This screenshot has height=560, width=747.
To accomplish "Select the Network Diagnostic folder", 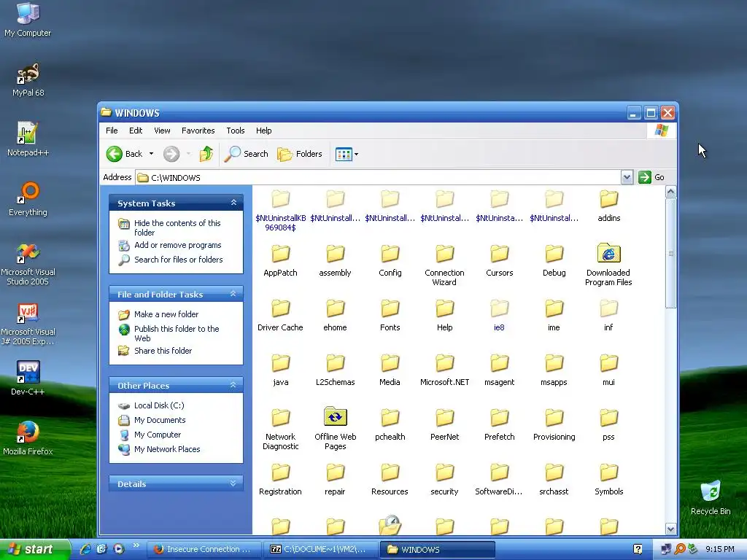I will click(281, 429).
